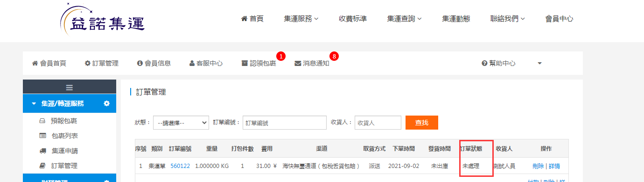Open 預報包裹 in sidebar
The height and width of the screenshot is (182, 644).
[64, 121]
